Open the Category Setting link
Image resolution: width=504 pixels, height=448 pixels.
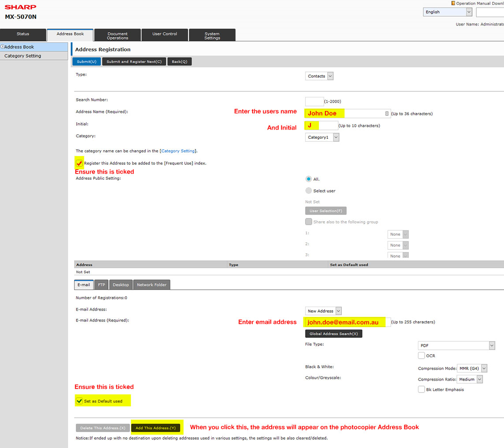(x=178, y=151)
